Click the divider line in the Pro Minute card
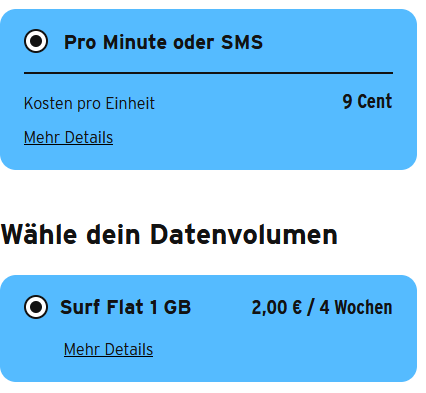 (x=208, y=73)
